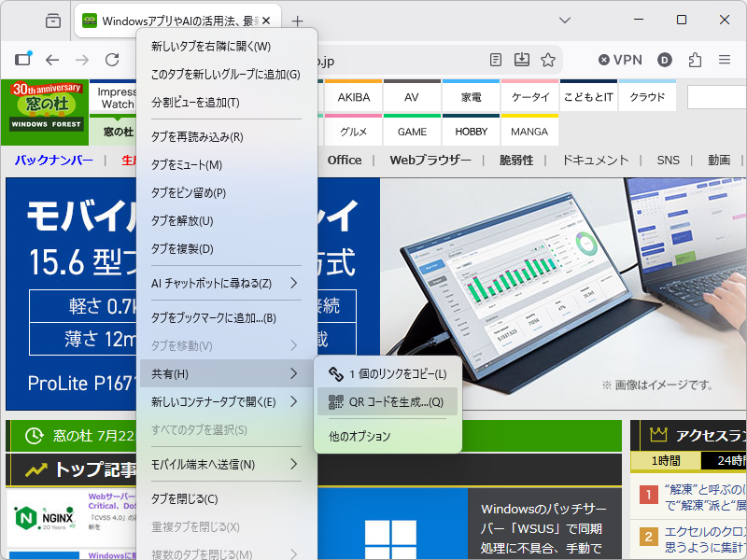Viewport: 747px width, 560px height.
Task: Open reader view icon in address bar
Action: pyautogui.click(x=496, y=60)
